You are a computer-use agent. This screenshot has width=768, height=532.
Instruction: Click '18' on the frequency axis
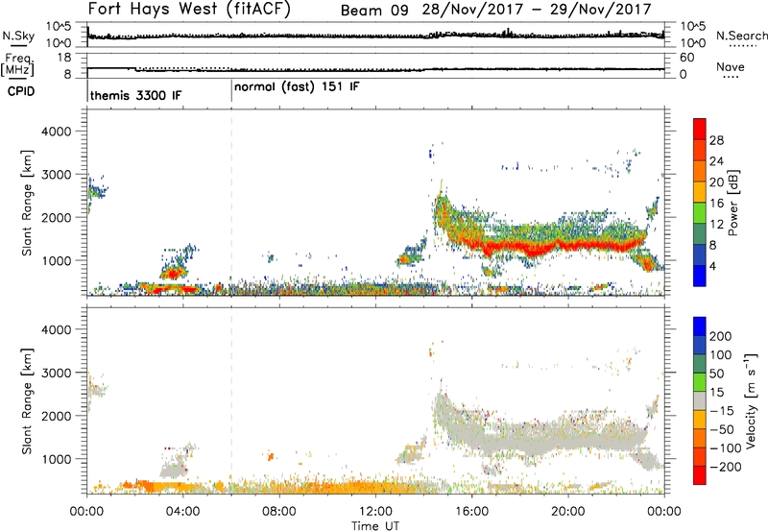pyautogui.click(x=64, y=58)
